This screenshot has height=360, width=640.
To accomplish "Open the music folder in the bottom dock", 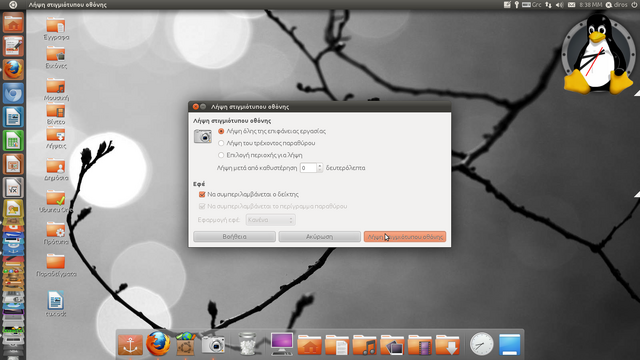I will [x=364, y=345].
